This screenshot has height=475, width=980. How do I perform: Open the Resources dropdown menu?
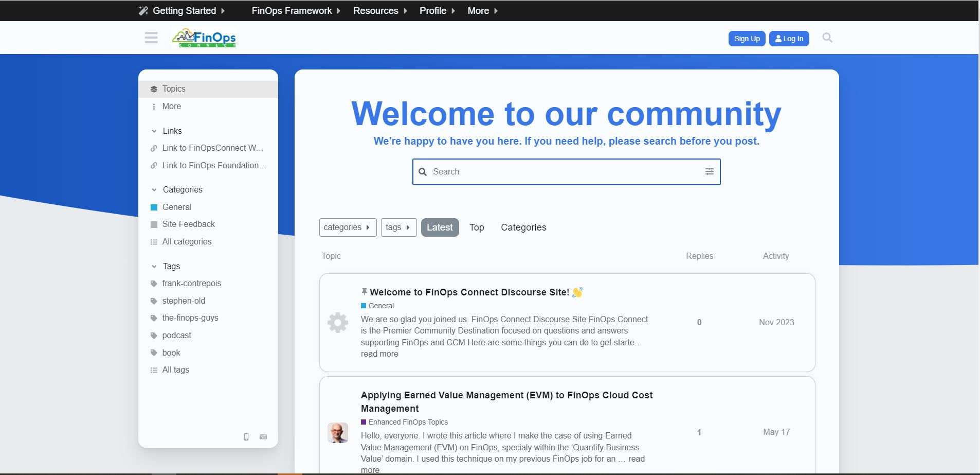tap(380, 11)
